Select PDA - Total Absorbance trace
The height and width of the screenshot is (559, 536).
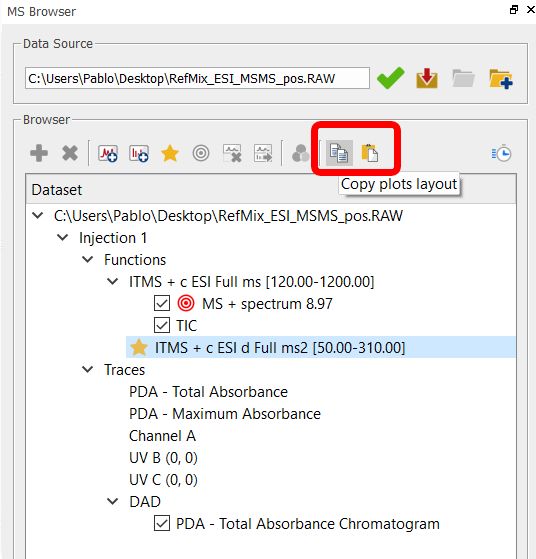pyautogui.click(x=208, y=392)
